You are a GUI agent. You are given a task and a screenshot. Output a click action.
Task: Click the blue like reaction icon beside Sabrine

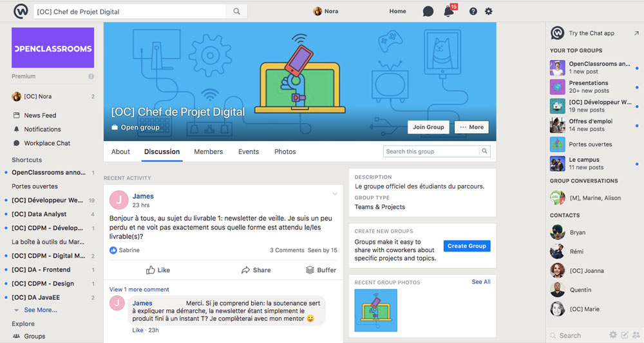pos(113,250)
